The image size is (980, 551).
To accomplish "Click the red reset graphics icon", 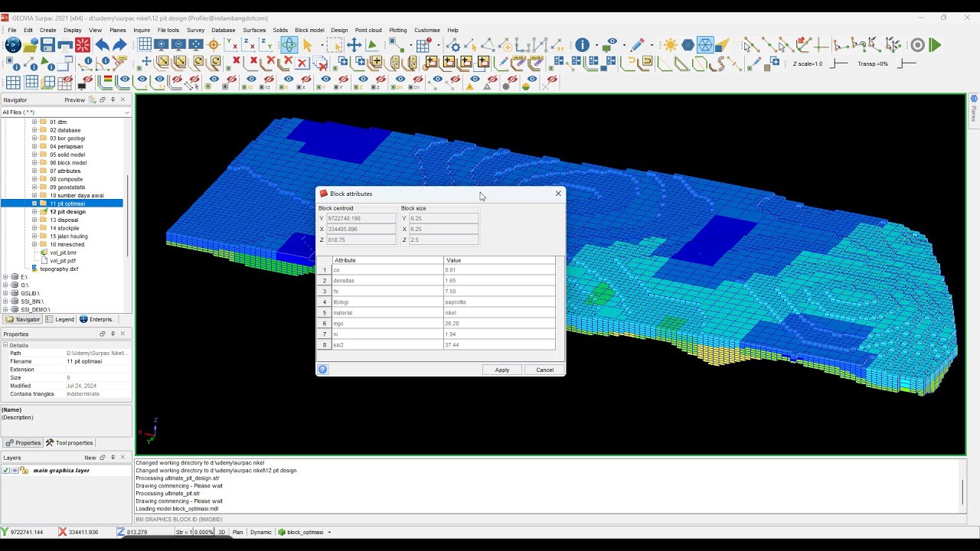I will pos(83,45).
